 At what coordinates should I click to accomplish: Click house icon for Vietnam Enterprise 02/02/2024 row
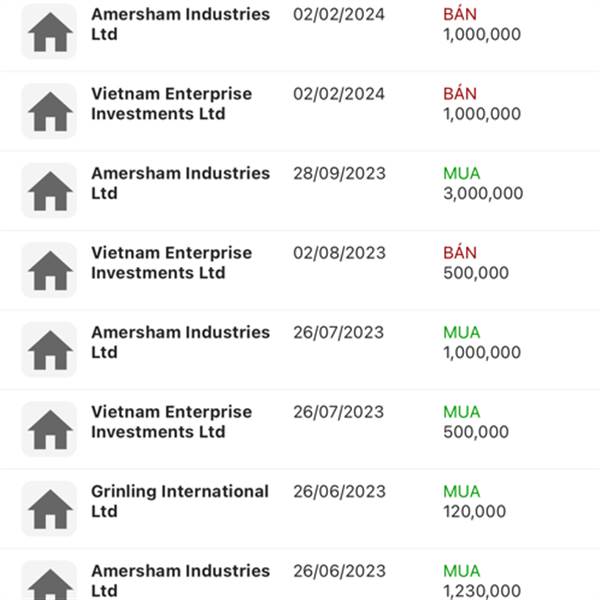(x=49, y=111)
